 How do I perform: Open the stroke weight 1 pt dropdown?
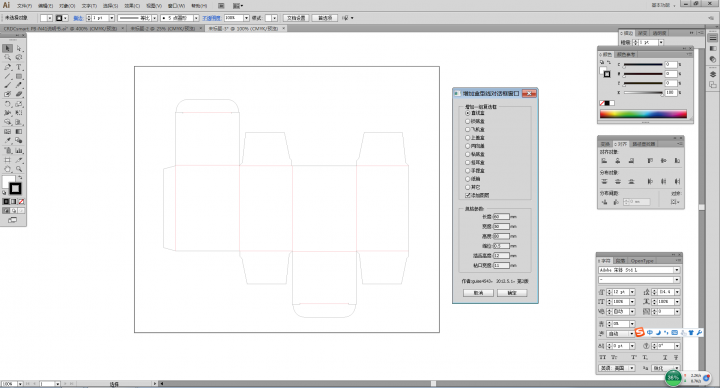(x=112, y=18)
